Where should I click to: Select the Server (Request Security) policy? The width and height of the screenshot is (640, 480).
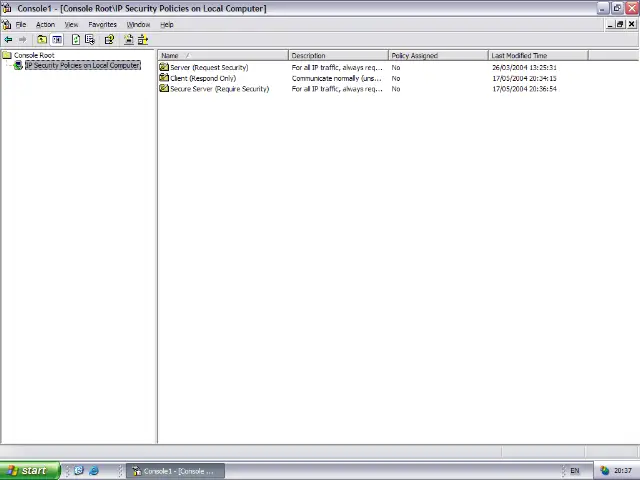coord(208,67)
